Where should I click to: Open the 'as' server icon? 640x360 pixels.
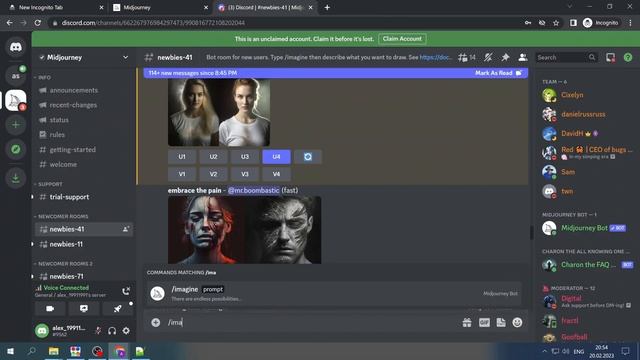click(x=16, y=76)
